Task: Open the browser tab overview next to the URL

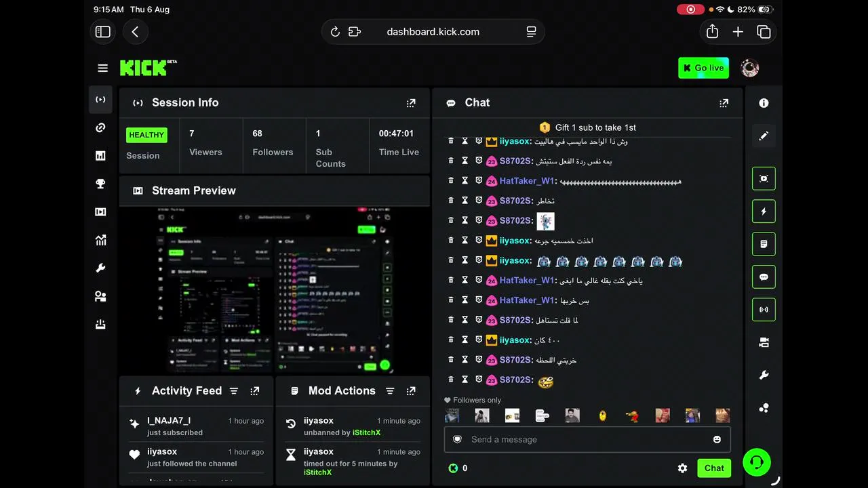Action: (531, 32)
